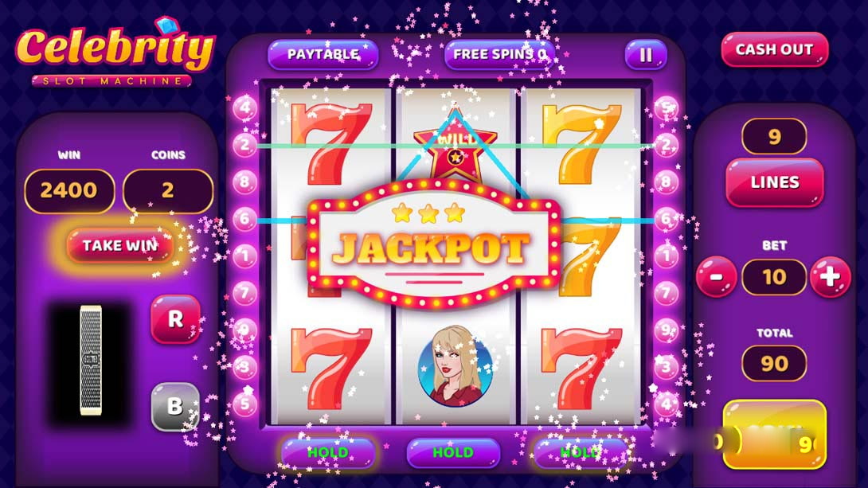Click the CASH OUT button
Viewport: 868px width, 488px height.
coord(775,49)
